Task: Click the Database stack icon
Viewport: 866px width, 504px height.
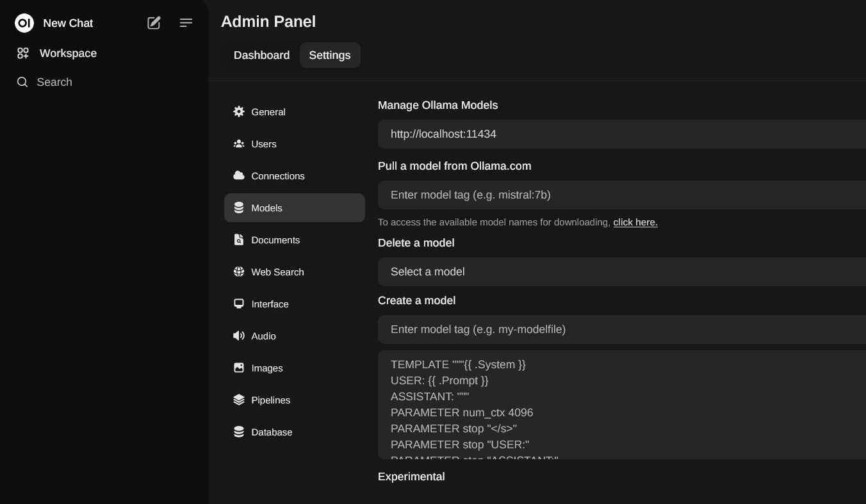Action: [x=239, y=432]
